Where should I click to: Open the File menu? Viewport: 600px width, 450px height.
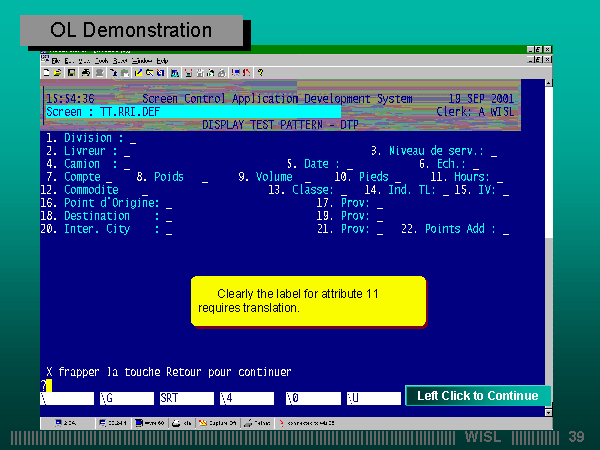57,61
